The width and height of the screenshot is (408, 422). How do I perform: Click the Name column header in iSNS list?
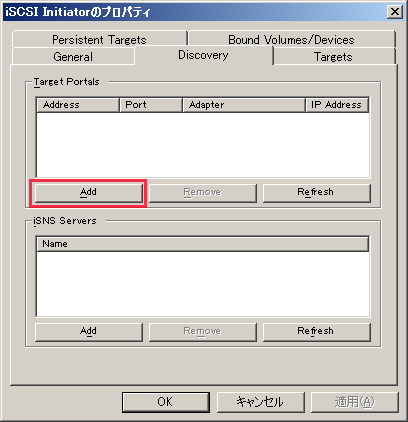(203, 244)
